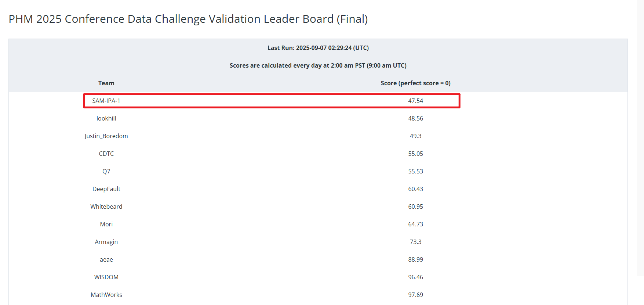644x305 pixels.
Task: Click the Score (perfect score = 0) header
Action: 415,83
